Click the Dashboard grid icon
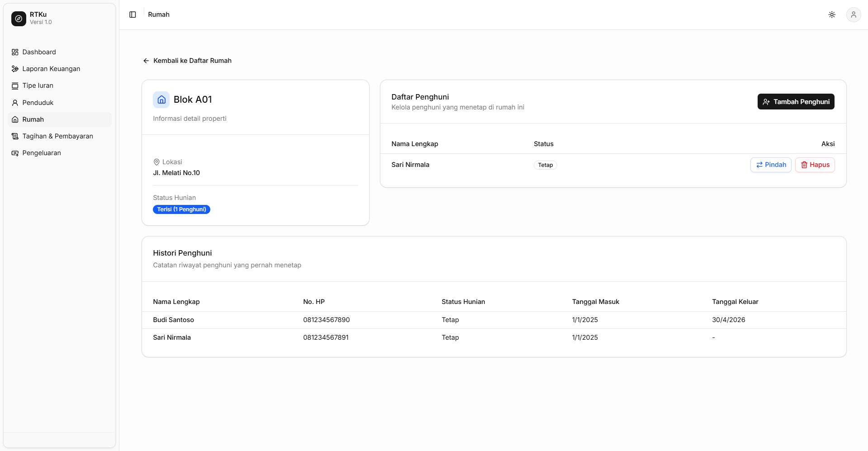The width and height of the screenshot is (868, 451). point(15,52)
